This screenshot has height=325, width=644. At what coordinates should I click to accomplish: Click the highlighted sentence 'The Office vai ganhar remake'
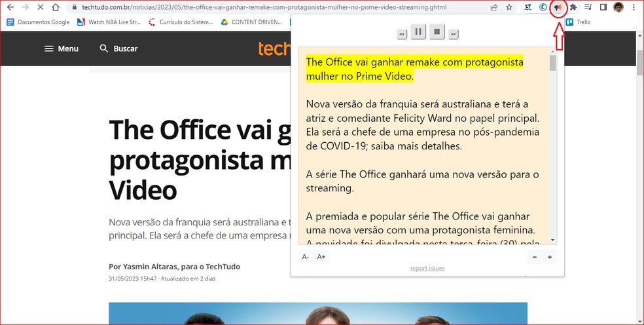point(414,69)
